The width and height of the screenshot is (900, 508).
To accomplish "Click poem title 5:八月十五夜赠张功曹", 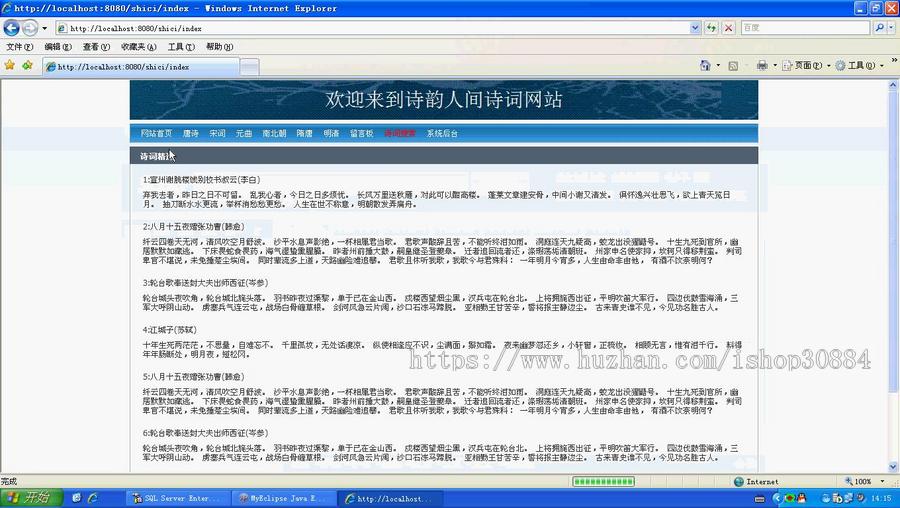I will [193, 377].
